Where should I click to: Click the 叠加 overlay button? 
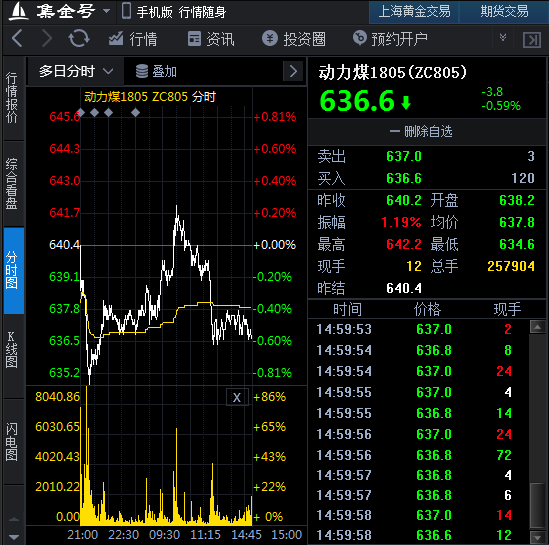pyautogui.click(x=156, y=71)
